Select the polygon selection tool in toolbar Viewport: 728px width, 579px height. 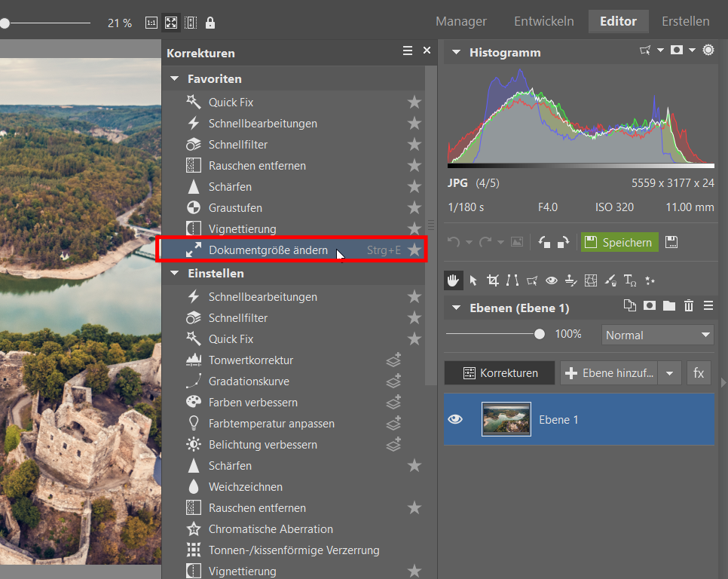tap(532, 280)
